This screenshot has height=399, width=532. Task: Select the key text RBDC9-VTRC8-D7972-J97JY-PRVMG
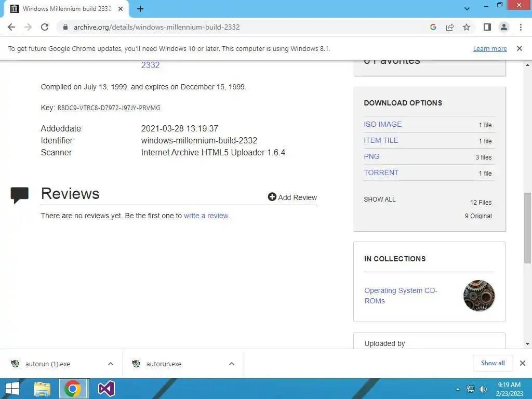click(x=109, y=108)
